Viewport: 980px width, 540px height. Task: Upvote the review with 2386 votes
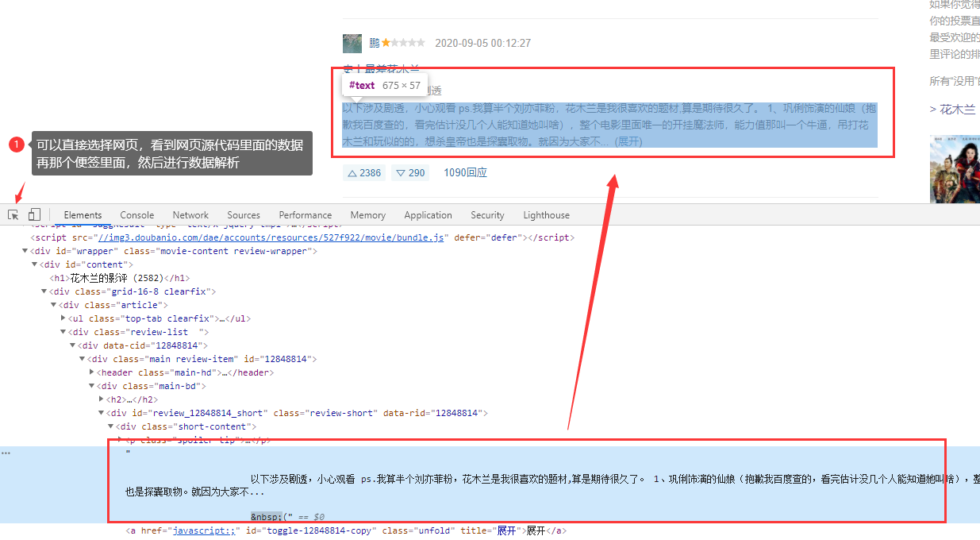point(364,172)
